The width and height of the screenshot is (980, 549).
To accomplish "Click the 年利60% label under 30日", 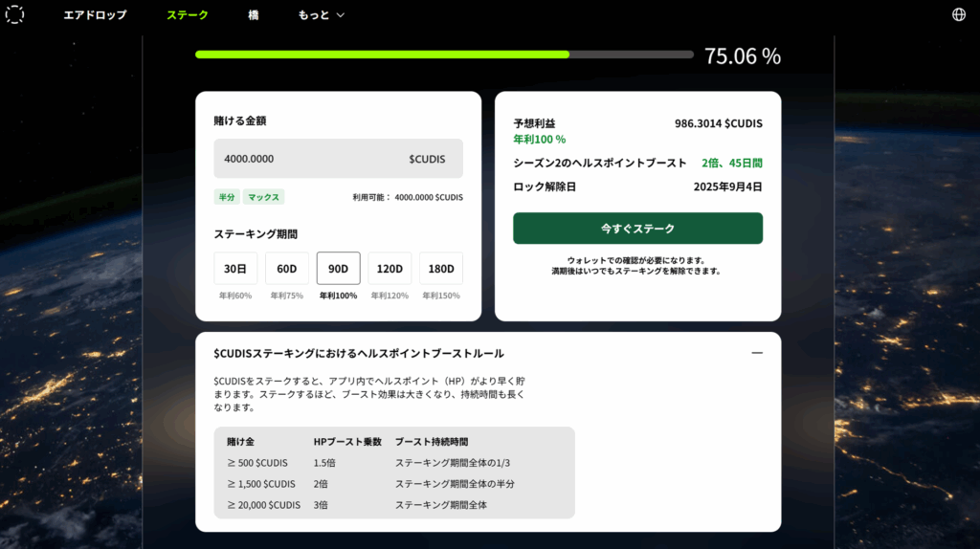I will pos(235,296).
